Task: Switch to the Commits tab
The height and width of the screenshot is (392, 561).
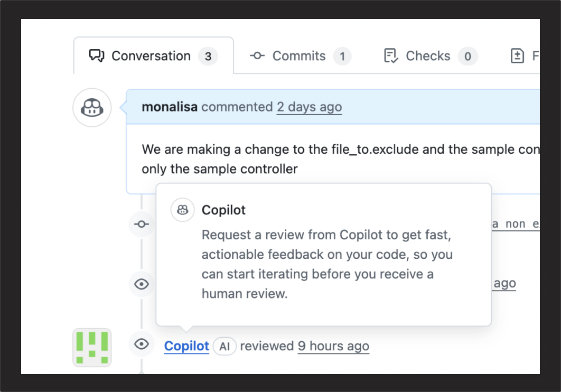Action: (300, 56)
